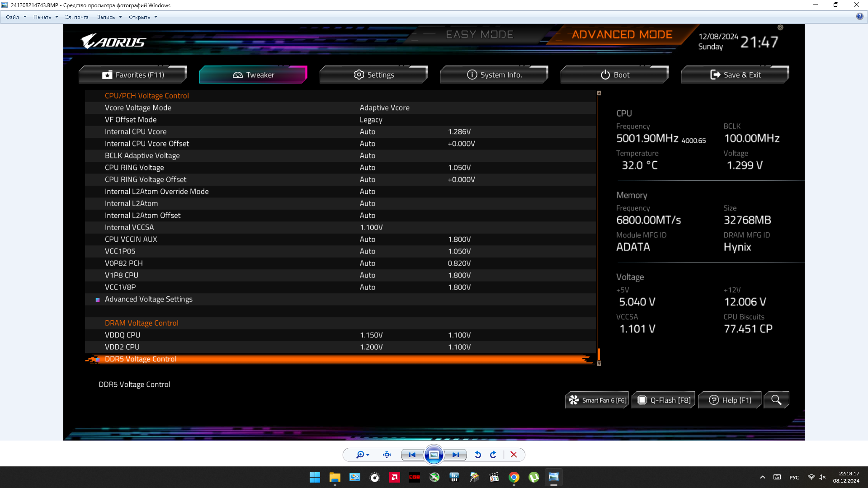The image size is (868, 488).
Task: Launch Chrome from the taskbar
Action: pyautogui.click(x=514, y=477)
